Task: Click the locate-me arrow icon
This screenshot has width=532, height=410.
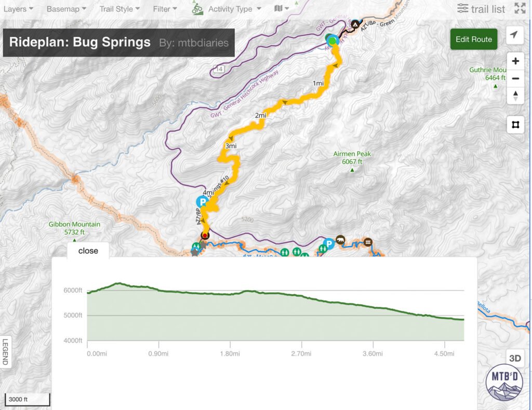Action: point(514,35)
